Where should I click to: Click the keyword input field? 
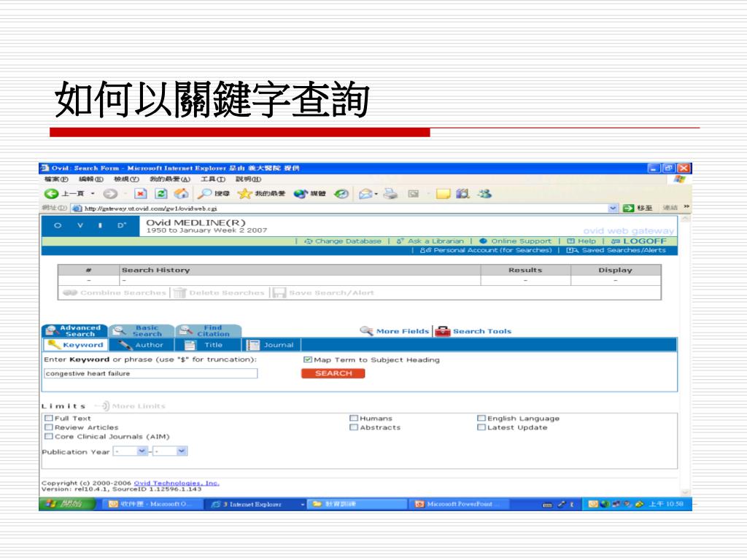point(150,373)
